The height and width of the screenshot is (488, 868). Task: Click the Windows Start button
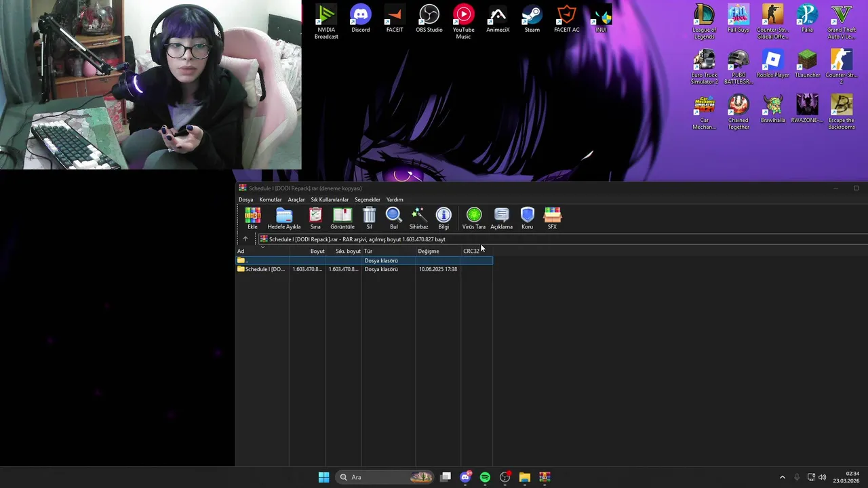(324, 477)
